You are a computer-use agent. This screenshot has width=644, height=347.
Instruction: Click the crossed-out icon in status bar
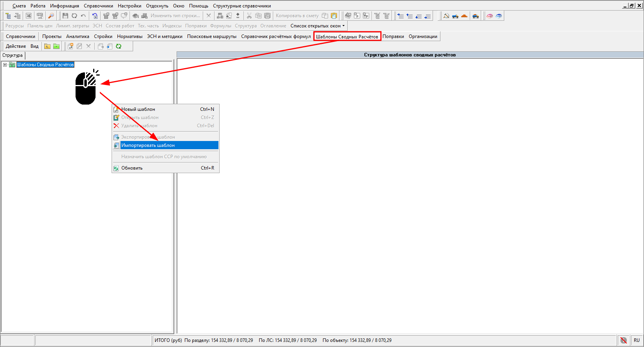pos(624,340)
